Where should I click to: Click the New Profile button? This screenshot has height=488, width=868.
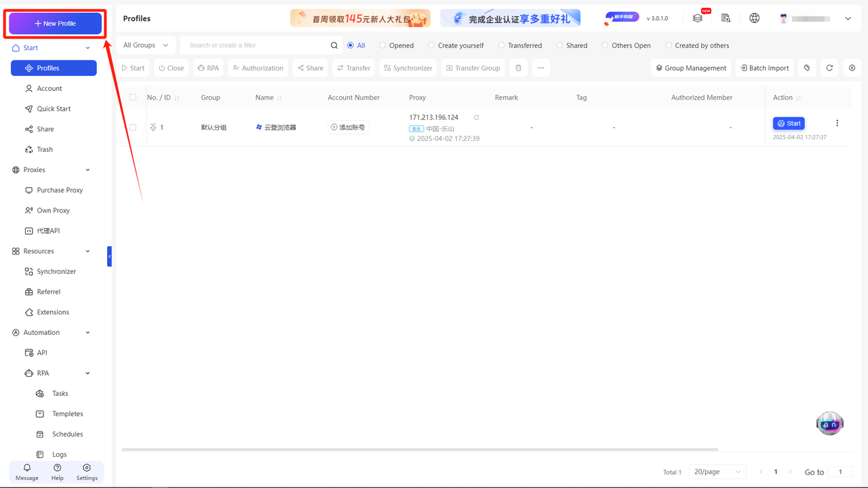[54, 23]
